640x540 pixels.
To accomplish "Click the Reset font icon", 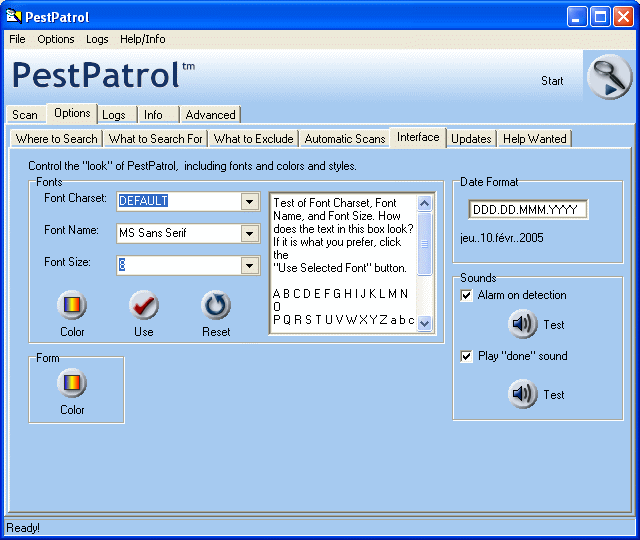I will (216, 305).
